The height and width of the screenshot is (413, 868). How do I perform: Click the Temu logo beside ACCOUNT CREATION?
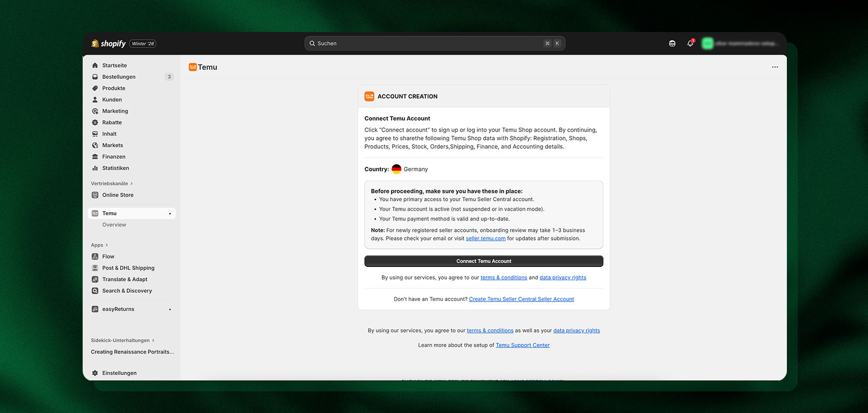tap(369, 97)
